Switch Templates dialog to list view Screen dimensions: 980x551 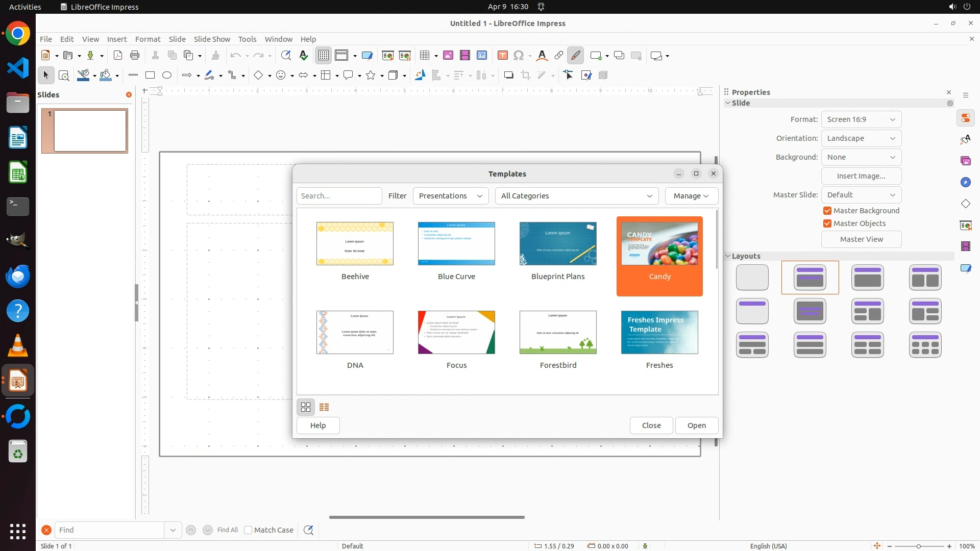pyautogui.click(x=324, y=407)
